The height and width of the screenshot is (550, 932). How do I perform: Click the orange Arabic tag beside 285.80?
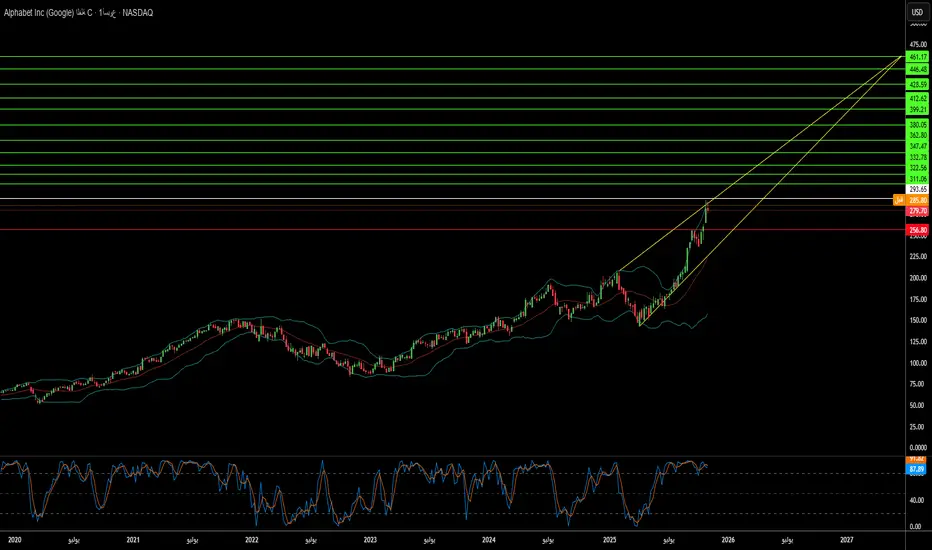pyautogui.click(x=899, y=200)
